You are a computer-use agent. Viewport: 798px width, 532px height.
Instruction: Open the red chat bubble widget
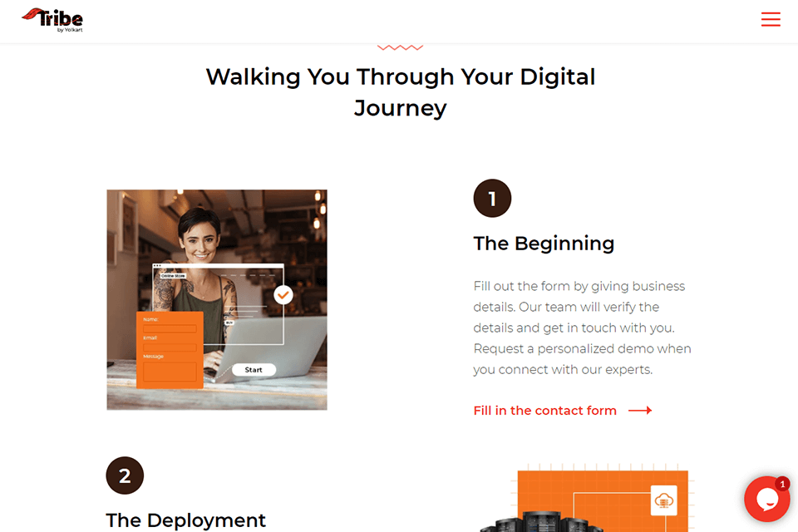[766, 499]
